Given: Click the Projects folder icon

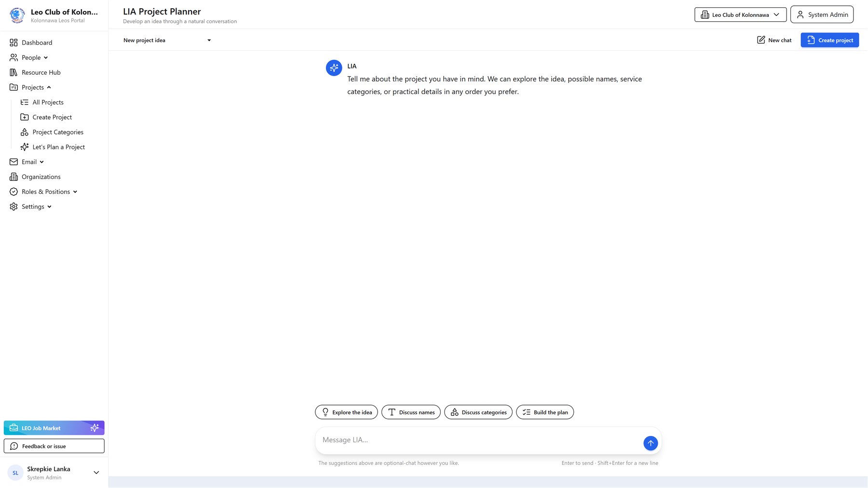Looking at the screenshot, I should (x=14, y=87).
